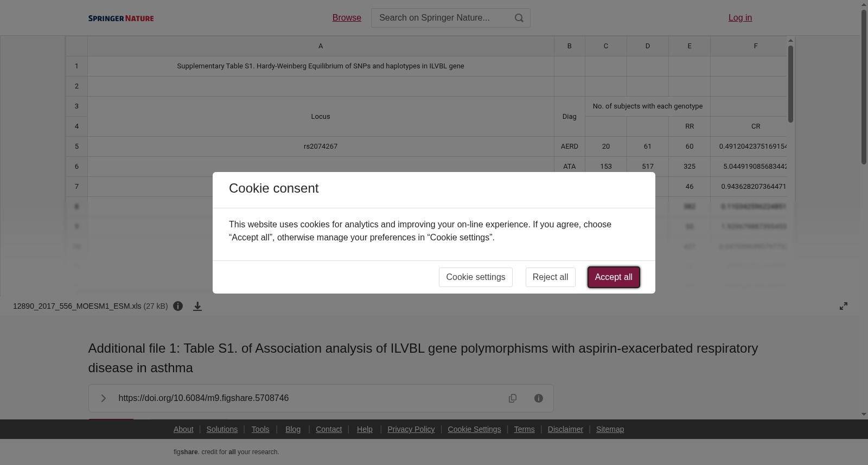Open the Privacy Policy footer link
The height and width of the screenshot is (465, 868).
pyautogui.click(x=411, y=429)
